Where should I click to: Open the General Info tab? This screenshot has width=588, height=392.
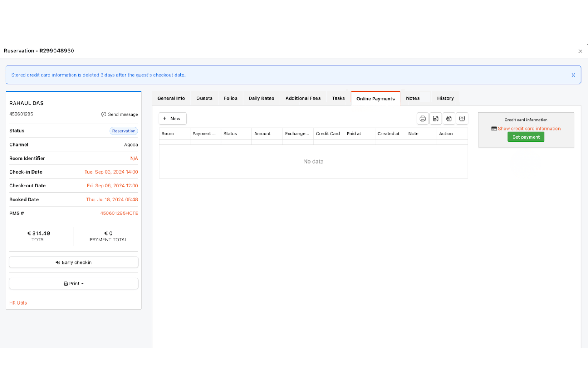pos(171,98)
